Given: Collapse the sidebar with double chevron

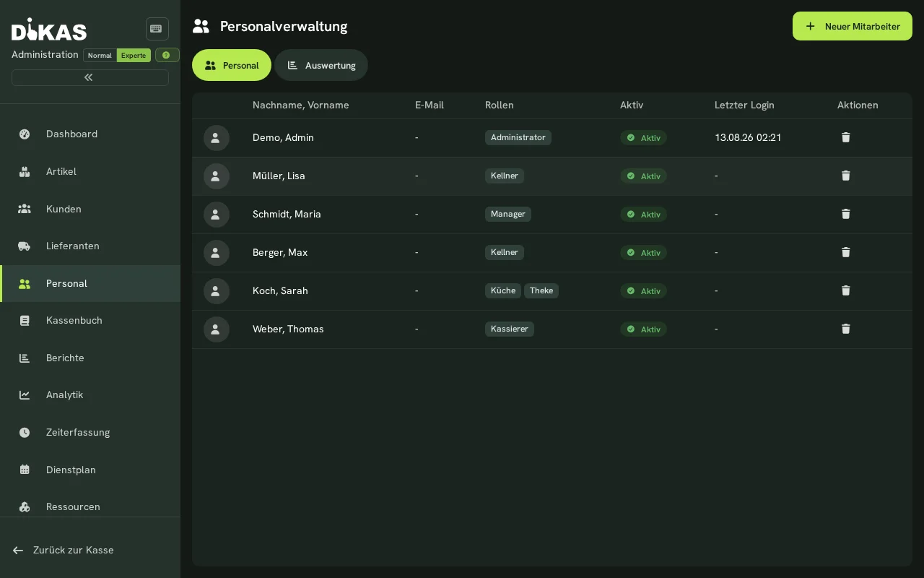Looking at the screenshot, I should click(x=90, y=77).
